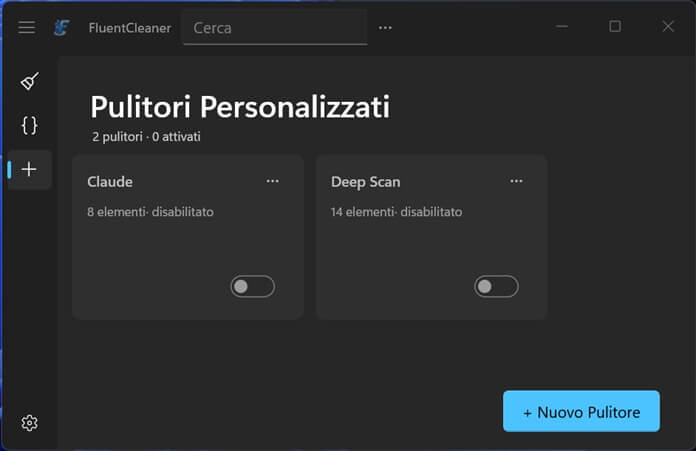The width and height of the screenshot is (696, 451).
Task: Click the '8 elementi· disabilitato' text
Action: coord(150,212)
